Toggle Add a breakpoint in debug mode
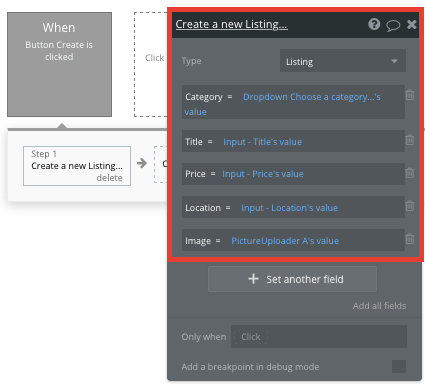 [x=399, y=366]
